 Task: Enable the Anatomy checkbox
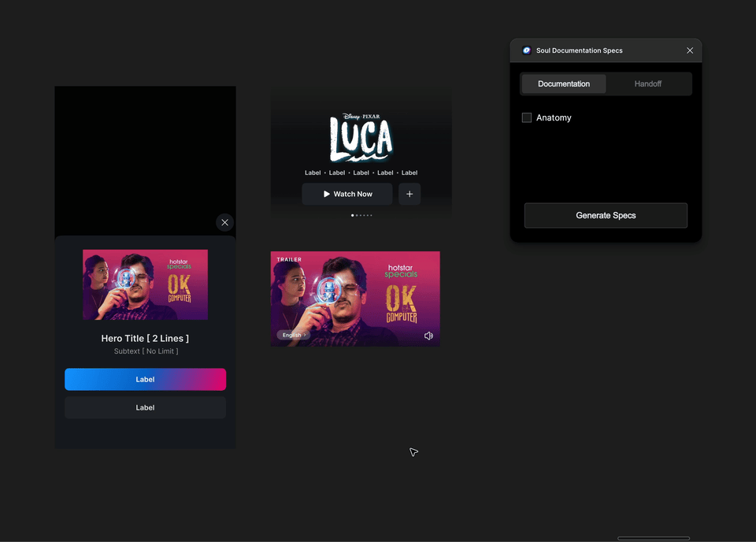point(527,117)
